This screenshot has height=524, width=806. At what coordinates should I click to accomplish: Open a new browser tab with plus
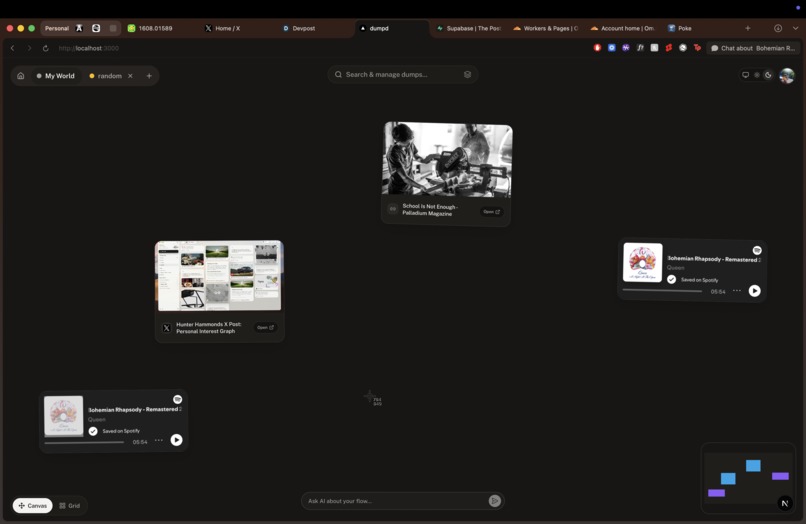tap(748, 28)
